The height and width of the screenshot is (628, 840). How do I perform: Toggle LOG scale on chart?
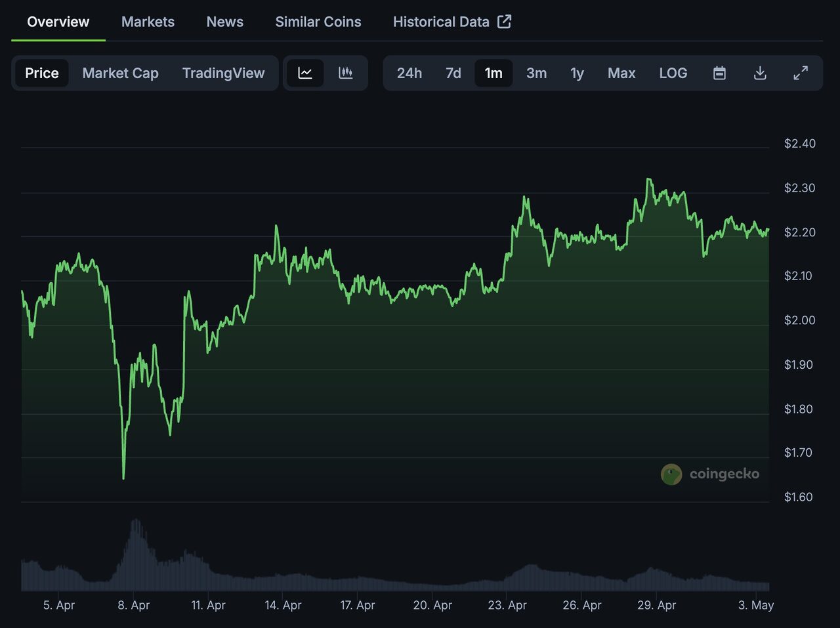[x=673, y=73]
